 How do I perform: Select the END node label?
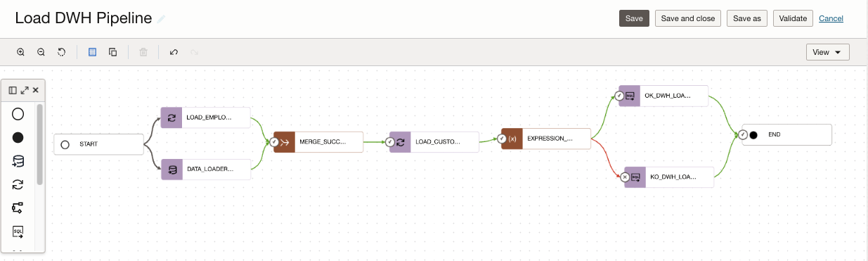click(x=775, y=134)
